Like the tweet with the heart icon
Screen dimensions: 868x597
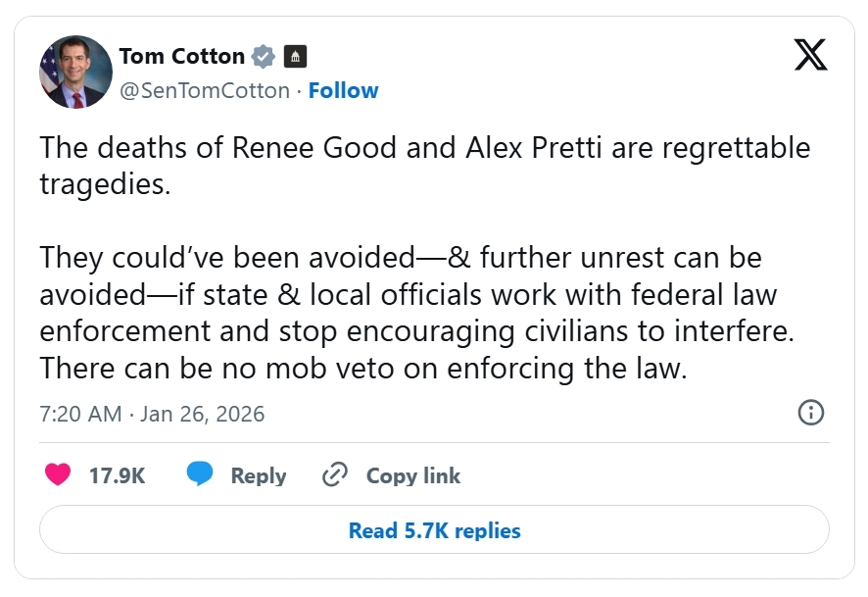(x=59, y=475)
